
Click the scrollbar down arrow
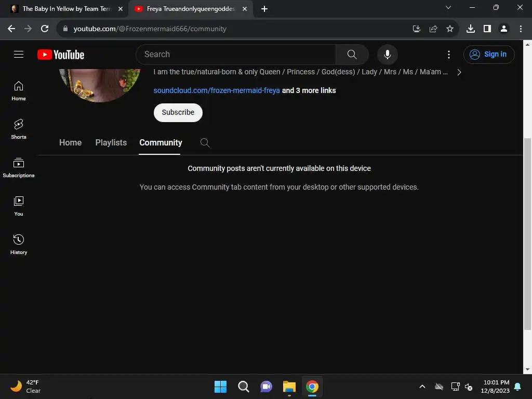527,369
